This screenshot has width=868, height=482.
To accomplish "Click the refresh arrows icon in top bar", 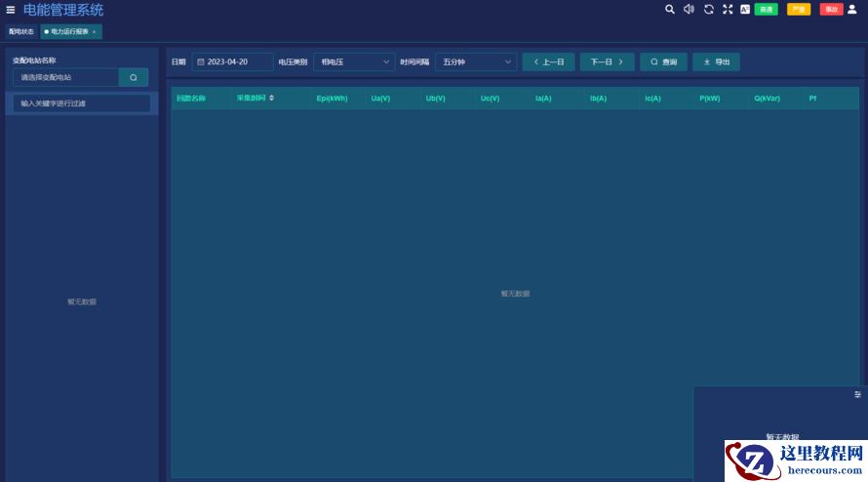I will point(709,10).
